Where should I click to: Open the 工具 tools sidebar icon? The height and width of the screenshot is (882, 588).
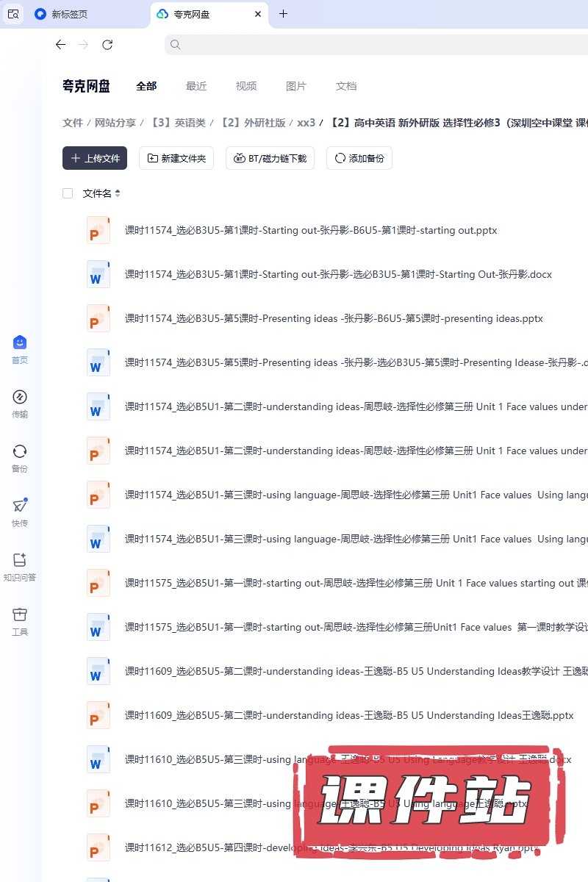coord(20,615)
